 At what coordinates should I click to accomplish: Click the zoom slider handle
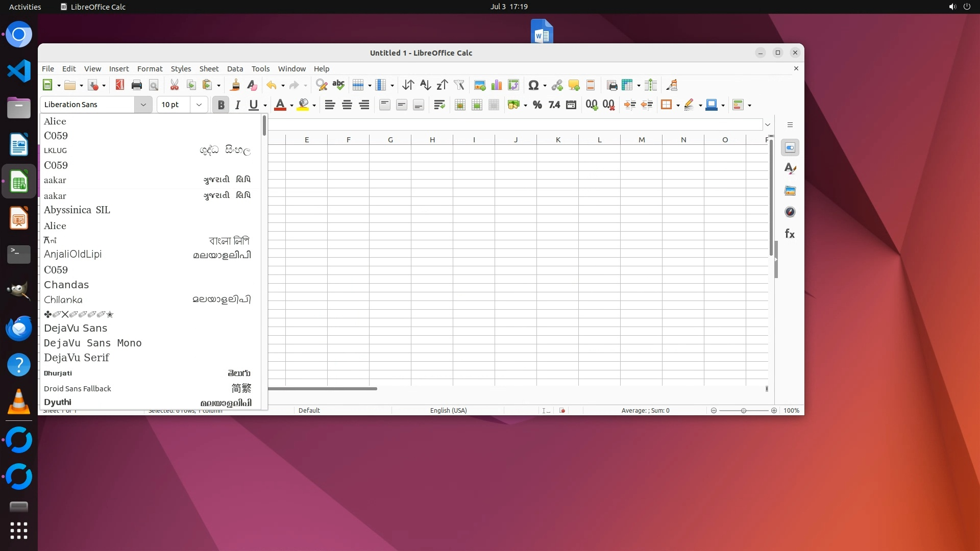744,411
